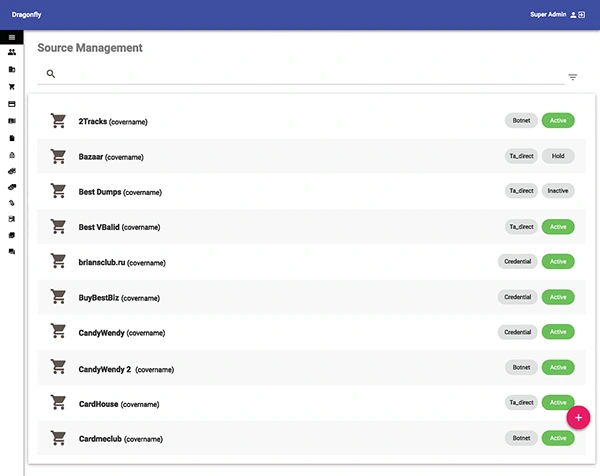This screenshot has height=476, width=600.
Task: Open the floppy disk save sidebar icon
Action: [12, 219]
